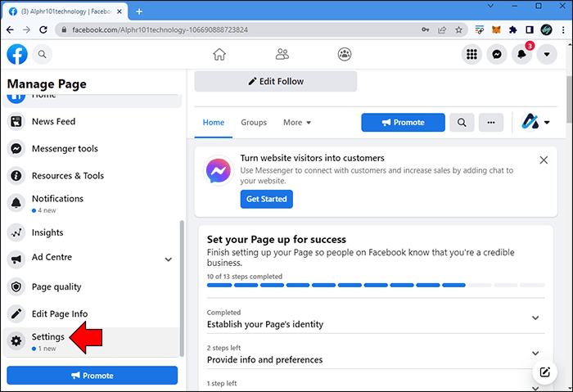Click the Settings gear icon
573x392 pixels.
pyautogui.click(x=16, y=341)
